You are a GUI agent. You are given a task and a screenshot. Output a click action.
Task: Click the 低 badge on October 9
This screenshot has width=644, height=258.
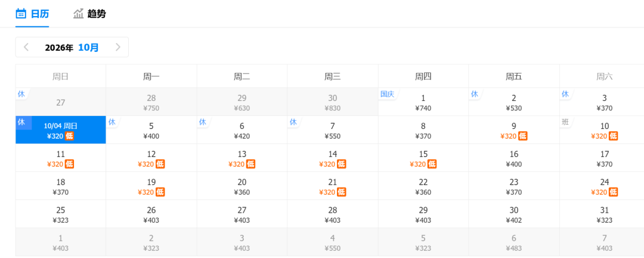point(522,136)
